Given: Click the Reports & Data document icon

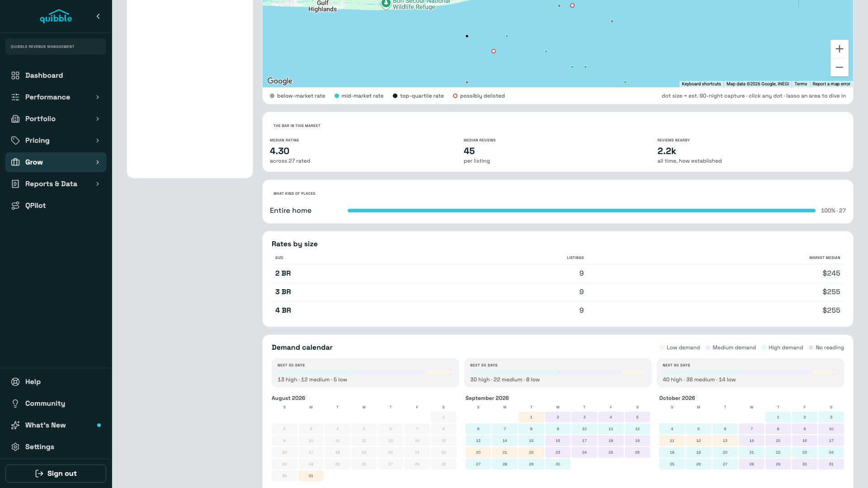Looking at the screenshot, I should (x=15, y=184).
